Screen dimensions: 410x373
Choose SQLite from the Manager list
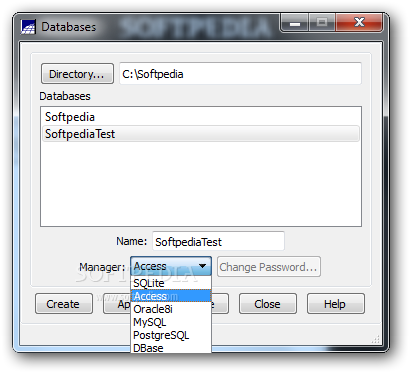tap(171, 283)
